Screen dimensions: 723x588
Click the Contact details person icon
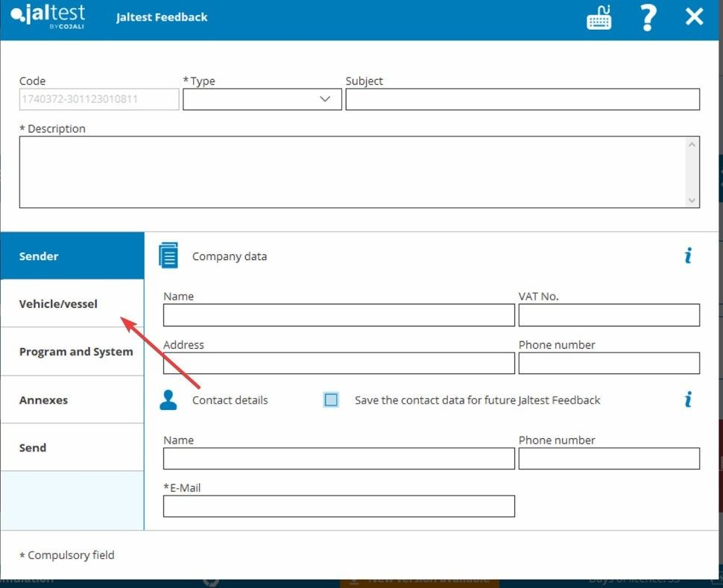(x=168, y=400)
